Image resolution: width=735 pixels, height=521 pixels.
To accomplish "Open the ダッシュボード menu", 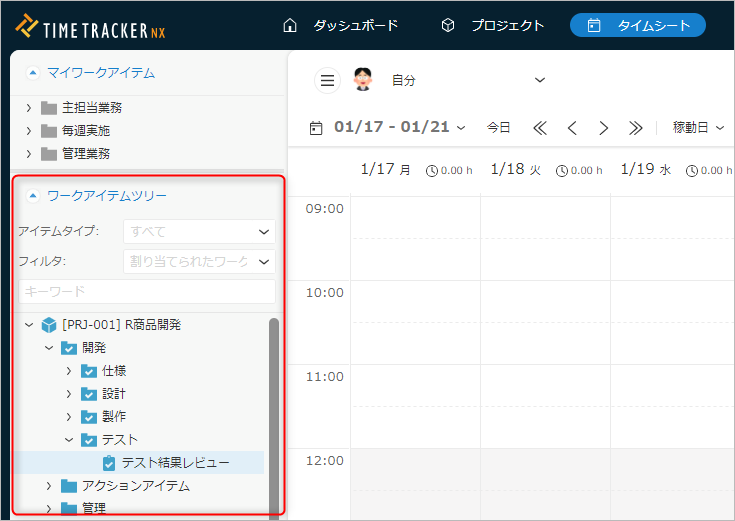I will (340, 25).
